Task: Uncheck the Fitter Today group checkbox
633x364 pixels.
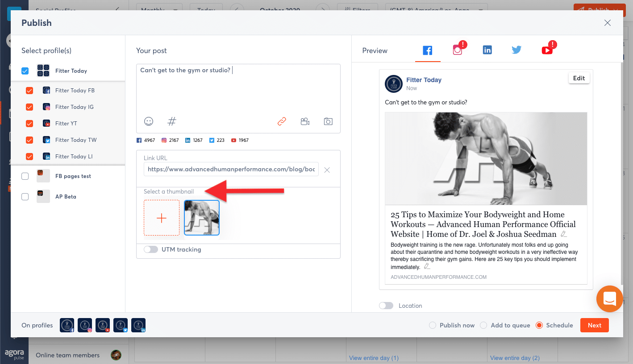Action: click(25, 71)
